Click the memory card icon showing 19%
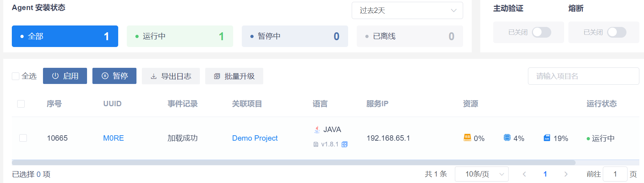The image size is (644, 183). 547,138
